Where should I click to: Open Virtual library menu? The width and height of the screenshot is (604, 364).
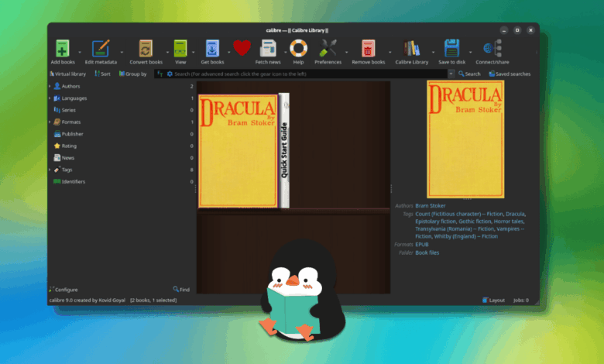click(x=68, y=74)
